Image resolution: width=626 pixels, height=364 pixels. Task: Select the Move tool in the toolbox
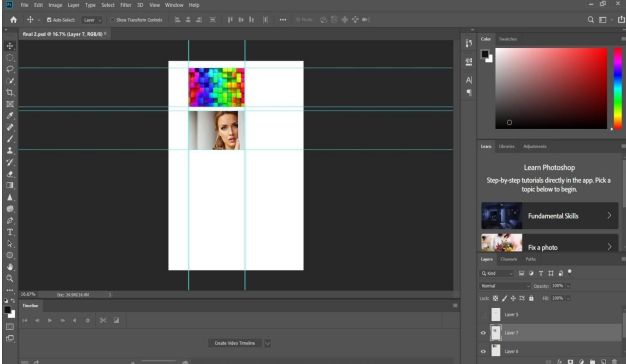pyautogui.click(x=10, y=46)
